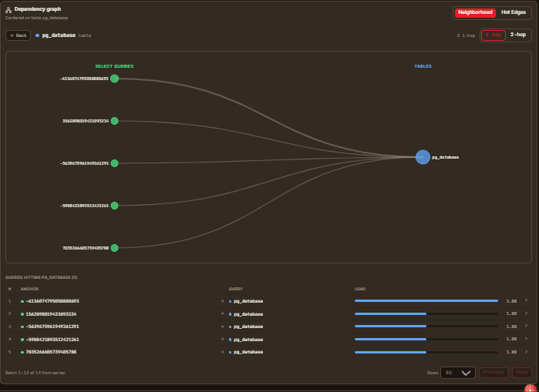Click the LOAD column header

click(x=360, y=289)
